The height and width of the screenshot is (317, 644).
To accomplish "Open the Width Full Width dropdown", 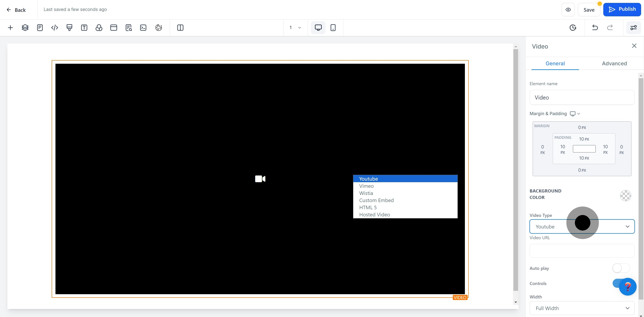I will click(582, 308).
